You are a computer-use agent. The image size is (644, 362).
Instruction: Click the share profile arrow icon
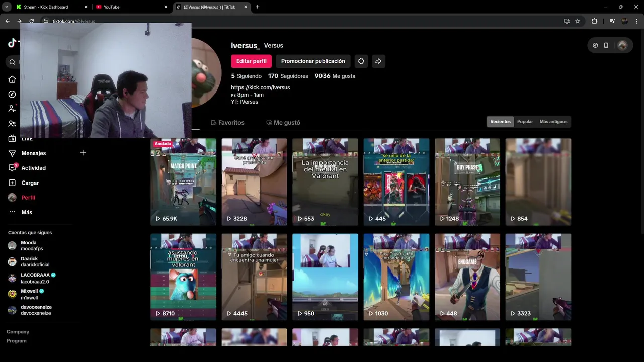[x=378, y=61]
